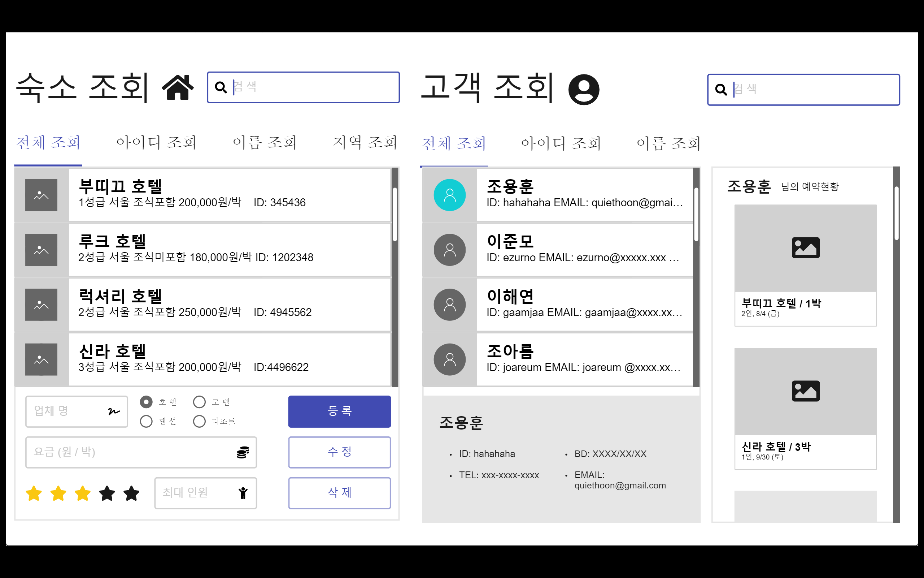Click the home icon beside 숙소 조회
Image resolution: width=924 pixels, height=578 pixels.
178,87
